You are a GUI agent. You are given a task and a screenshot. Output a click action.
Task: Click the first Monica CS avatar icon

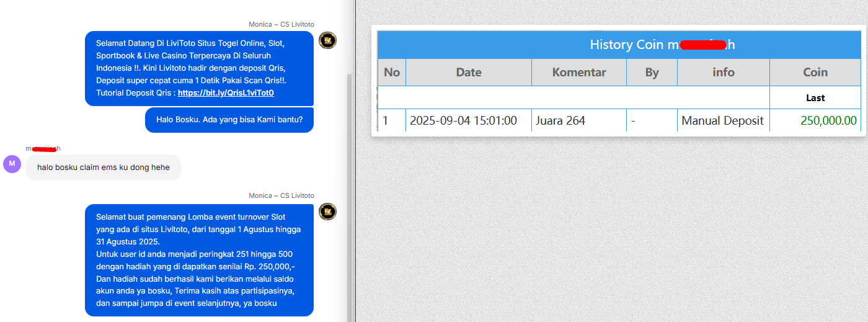[x=327, y=40]
